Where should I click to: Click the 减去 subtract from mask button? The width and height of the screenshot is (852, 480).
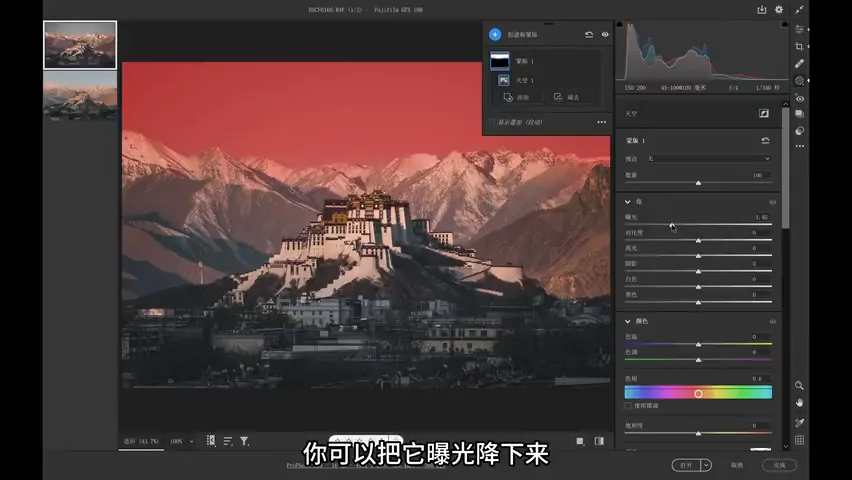(567, 97)
